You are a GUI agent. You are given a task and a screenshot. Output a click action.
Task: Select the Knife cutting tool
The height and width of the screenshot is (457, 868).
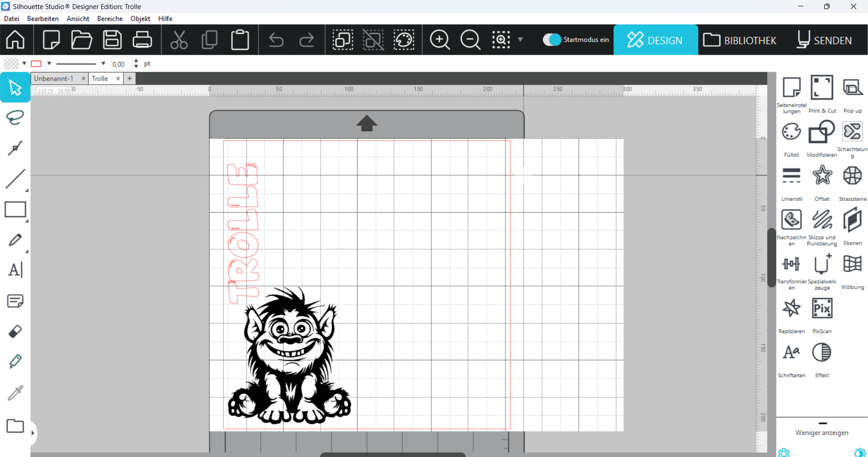(x=15, y=362)
